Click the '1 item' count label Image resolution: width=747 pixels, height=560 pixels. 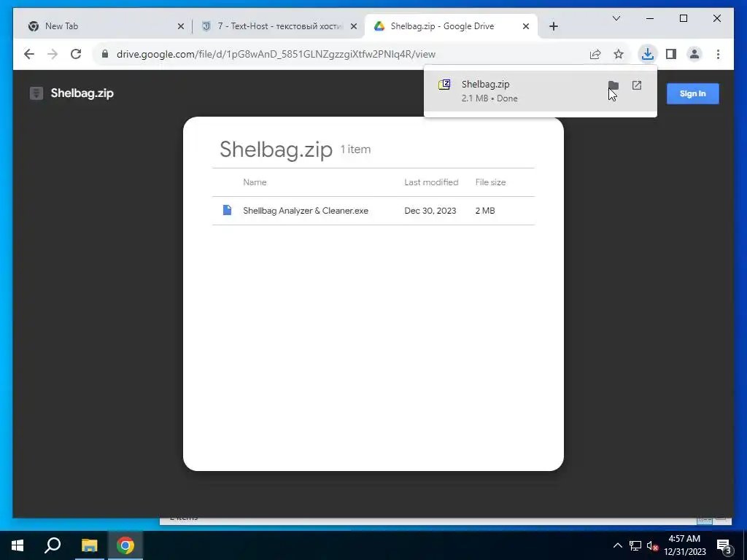[355, 149]
